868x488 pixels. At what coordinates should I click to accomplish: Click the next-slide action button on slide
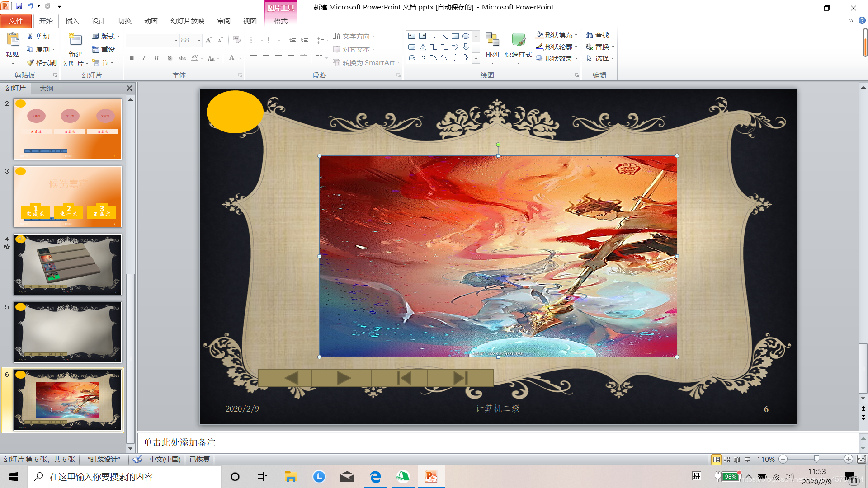[343, 378]
